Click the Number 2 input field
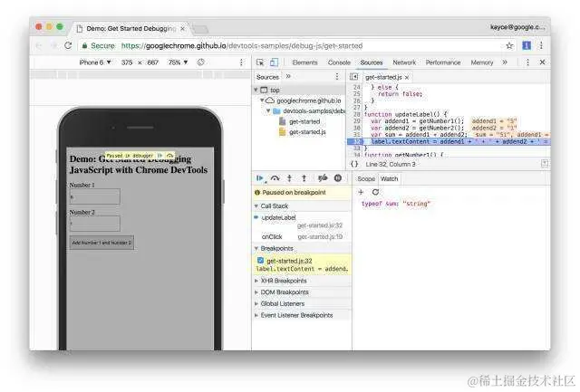 (94, 224)
